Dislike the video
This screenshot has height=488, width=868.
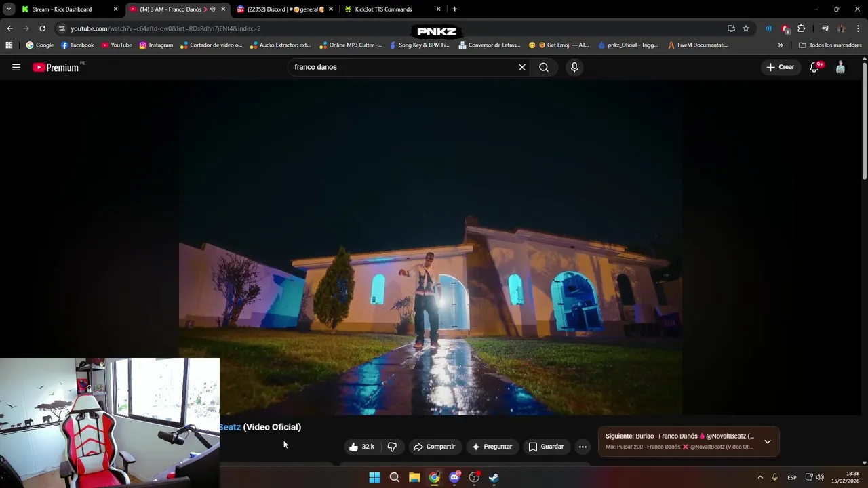click(392, 447)
